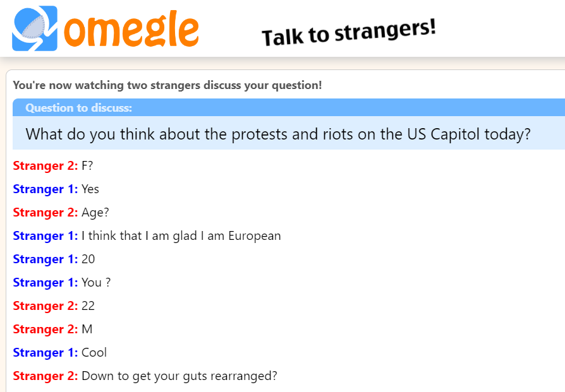Screen dimensions: 565x392
Task: Click the first 'Stranger 2:' red label
Action: pos(45,165)
